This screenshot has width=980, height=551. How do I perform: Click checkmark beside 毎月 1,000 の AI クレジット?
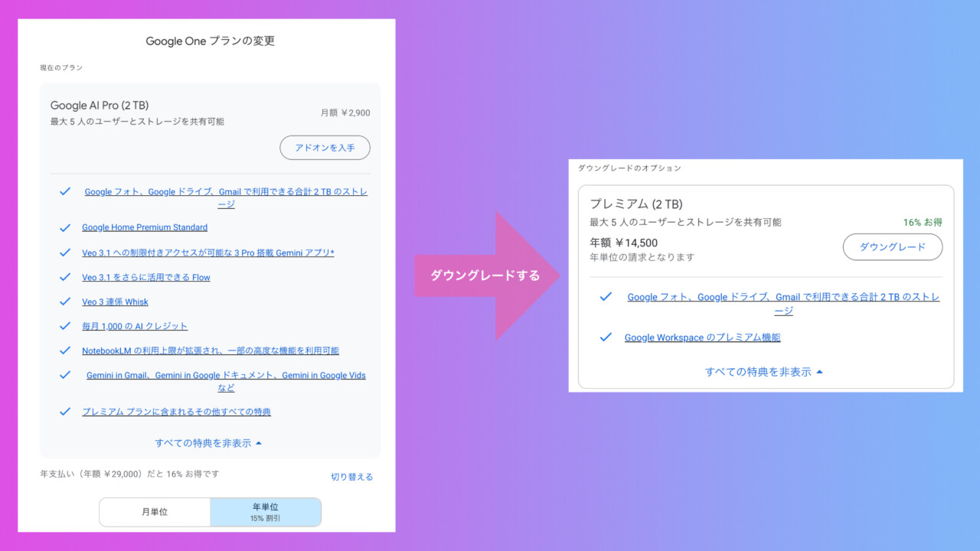pos(65,326)
